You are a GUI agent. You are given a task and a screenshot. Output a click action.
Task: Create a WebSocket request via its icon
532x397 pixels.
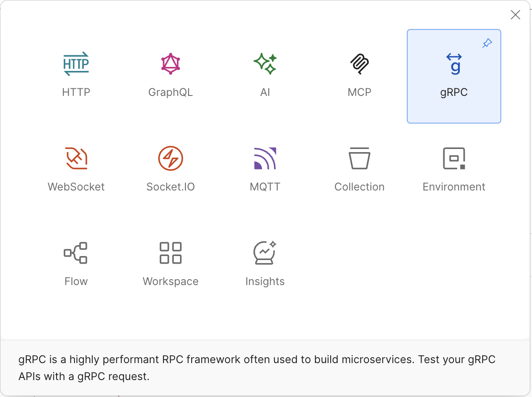(x=76, y=158)
